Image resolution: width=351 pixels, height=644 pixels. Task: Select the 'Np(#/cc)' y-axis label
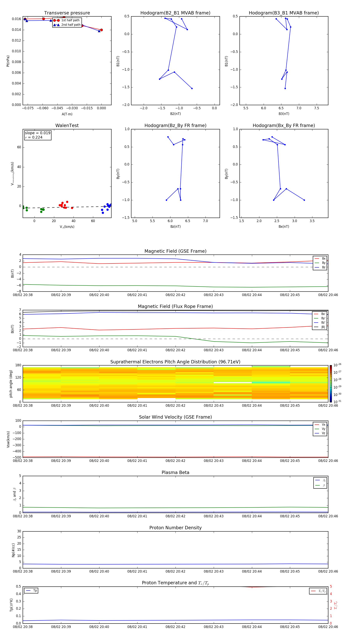point(13,550)
